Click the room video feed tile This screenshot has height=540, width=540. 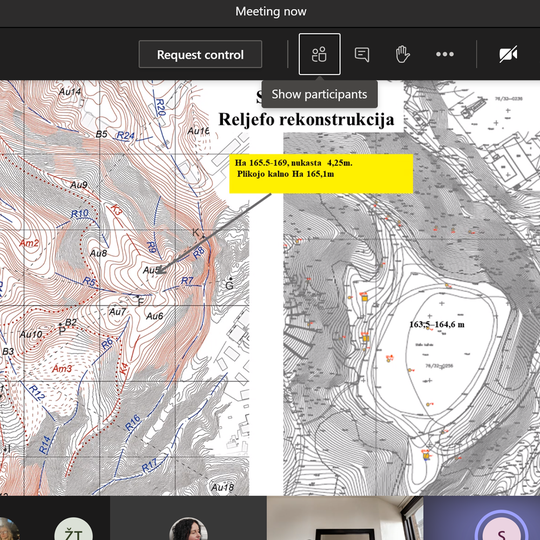345,518
